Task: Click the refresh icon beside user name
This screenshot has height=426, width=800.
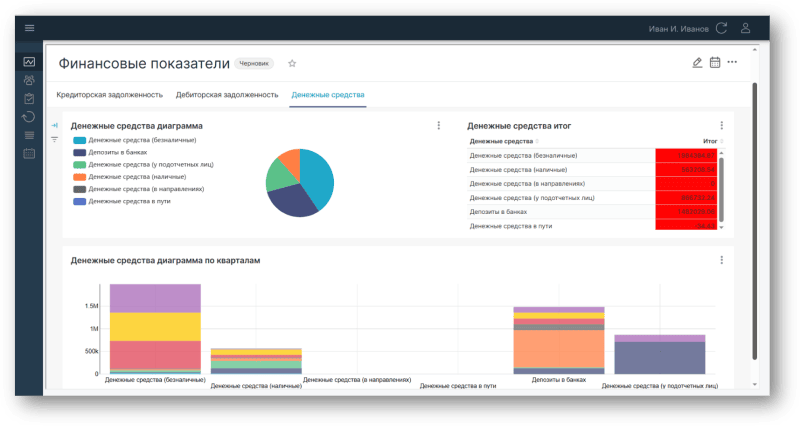Action: [721, 28]
